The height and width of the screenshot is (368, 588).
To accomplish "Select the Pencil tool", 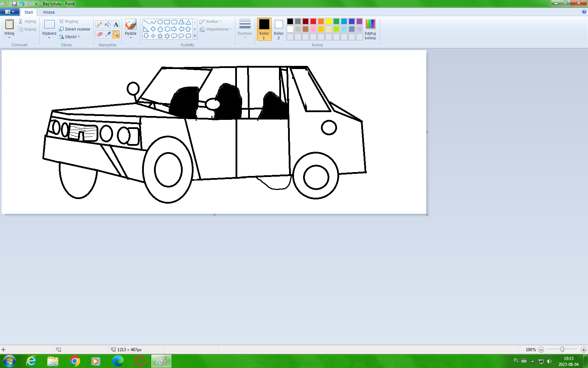I will (99, 24).
